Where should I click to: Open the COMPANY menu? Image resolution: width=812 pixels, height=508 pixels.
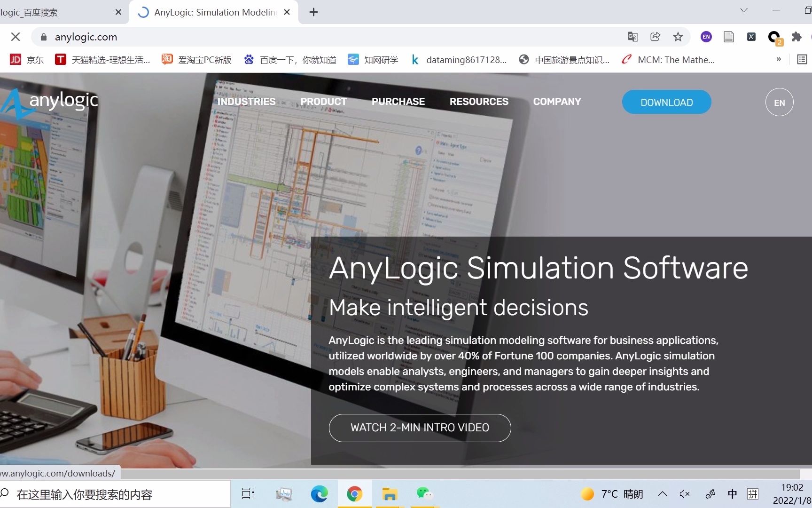[557, 102]
